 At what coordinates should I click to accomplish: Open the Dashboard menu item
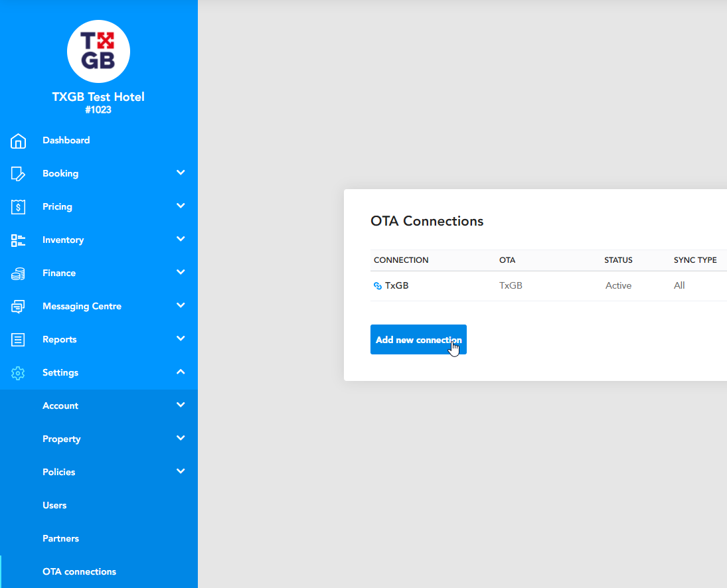click(x=99, y=141)
